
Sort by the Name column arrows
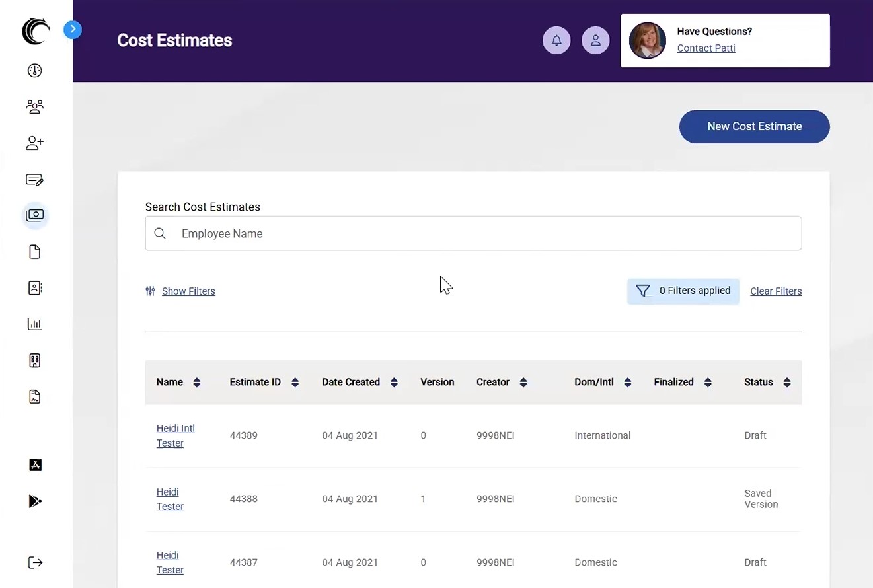coord(196,382)
